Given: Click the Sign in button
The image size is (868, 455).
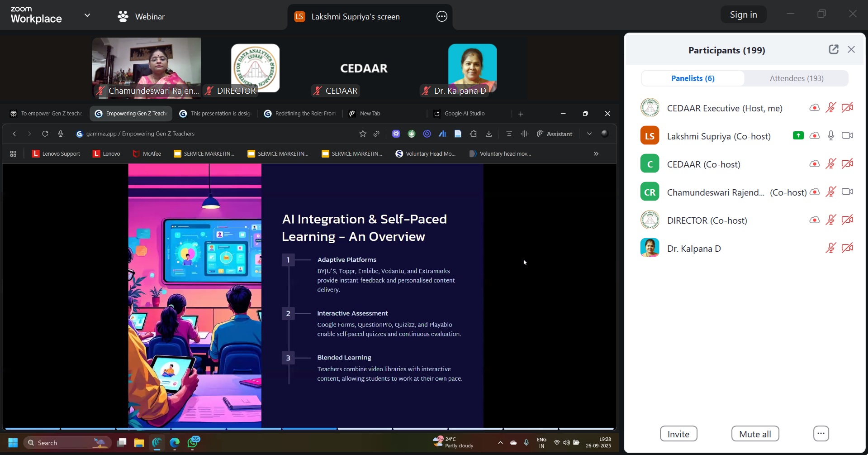Looking at the screenshot, I should click(x=743, y=14).
